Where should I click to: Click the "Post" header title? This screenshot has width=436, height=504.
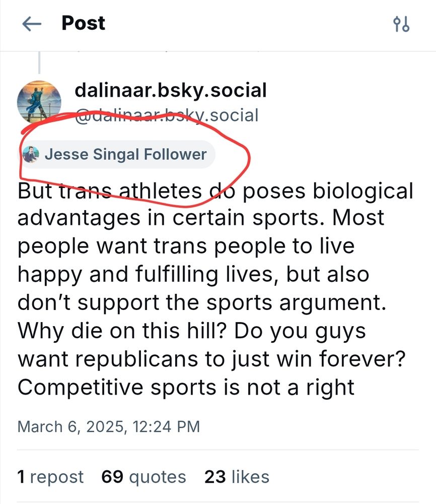83,23
